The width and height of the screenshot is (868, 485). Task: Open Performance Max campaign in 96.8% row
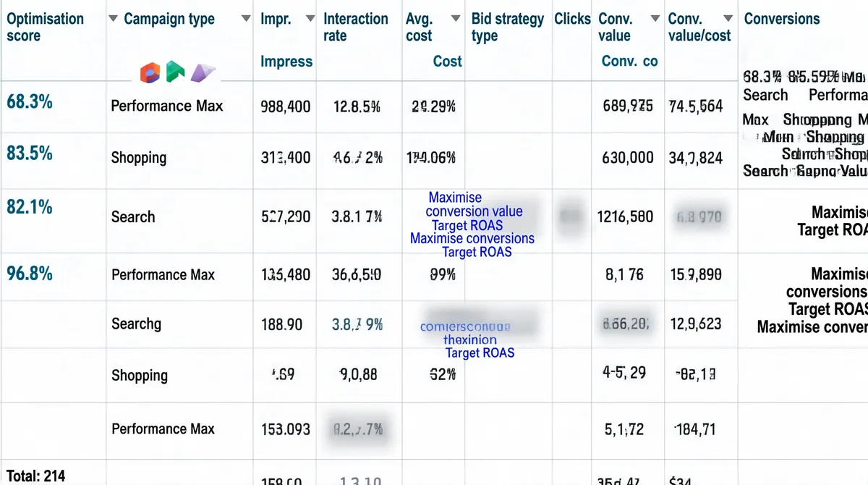click(163, 275)
